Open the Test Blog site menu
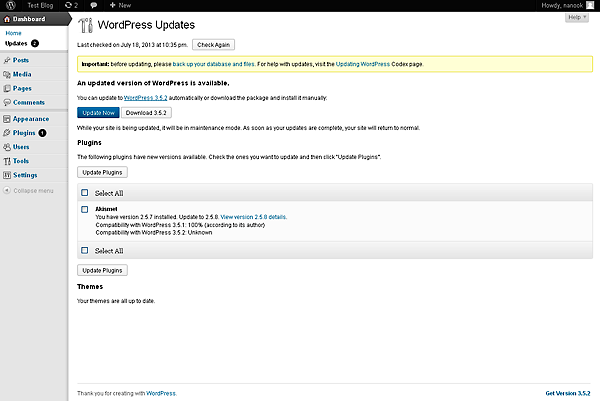Image resolution: width=600 pixels, height=401 pixels. [40, 5]
